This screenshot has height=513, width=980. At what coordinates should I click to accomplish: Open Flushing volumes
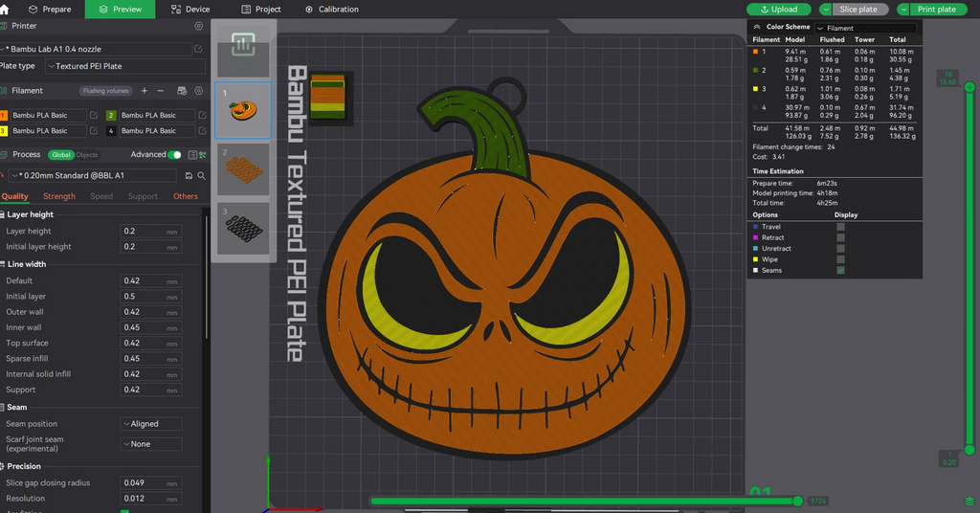(105, 91)
